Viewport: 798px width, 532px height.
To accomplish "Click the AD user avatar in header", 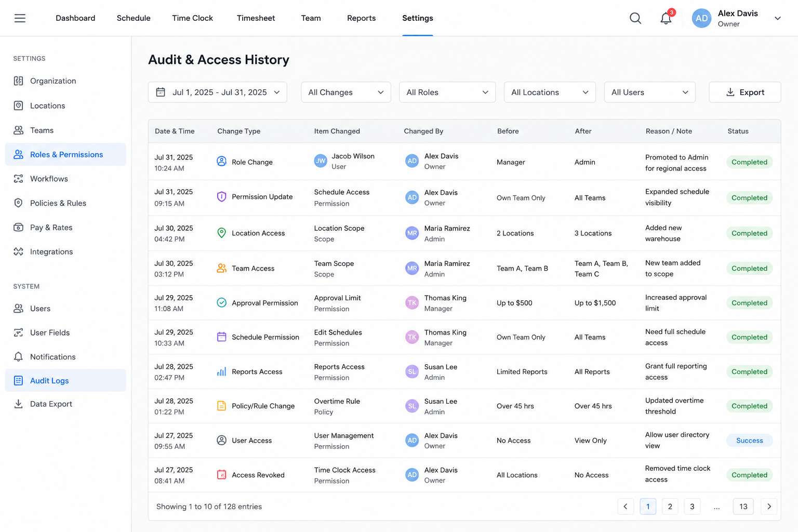I will point(701,18).
